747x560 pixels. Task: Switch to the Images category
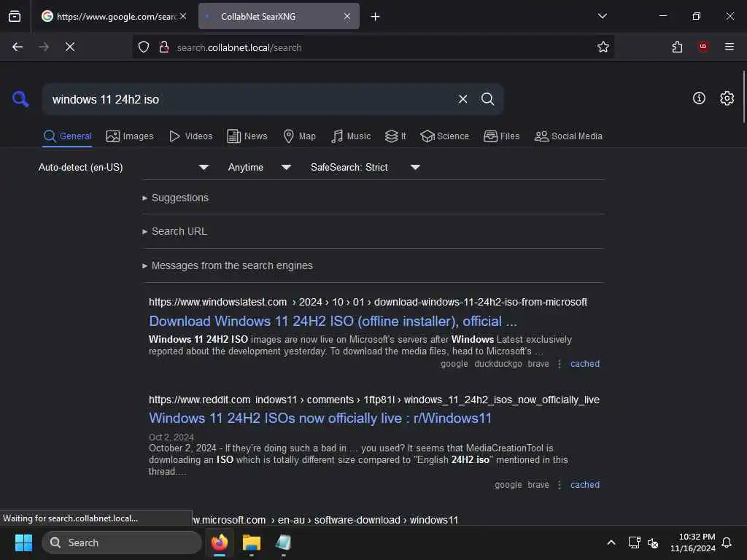pyautogui.click(x=130, y=136)
